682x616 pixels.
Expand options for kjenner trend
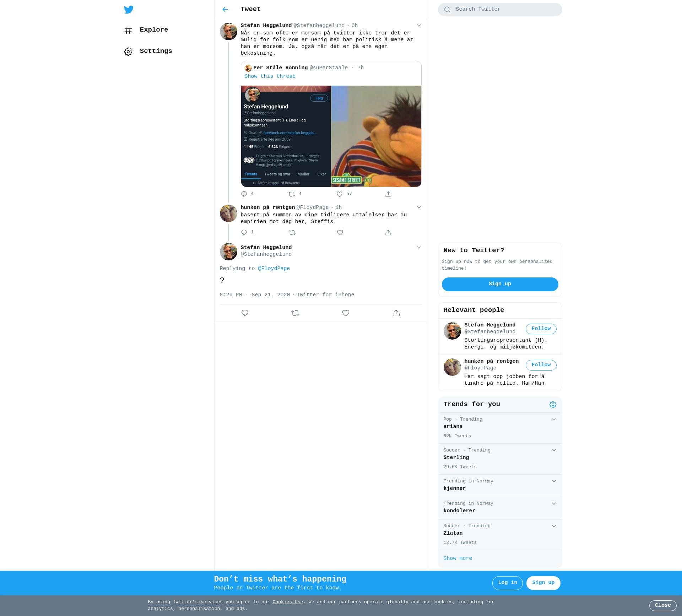pos(554,481)
